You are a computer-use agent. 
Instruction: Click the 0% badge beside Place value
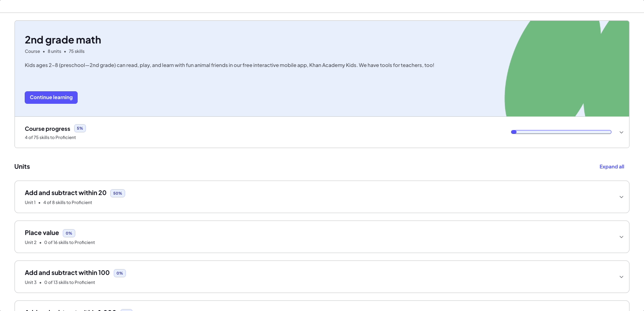point(69,233)
